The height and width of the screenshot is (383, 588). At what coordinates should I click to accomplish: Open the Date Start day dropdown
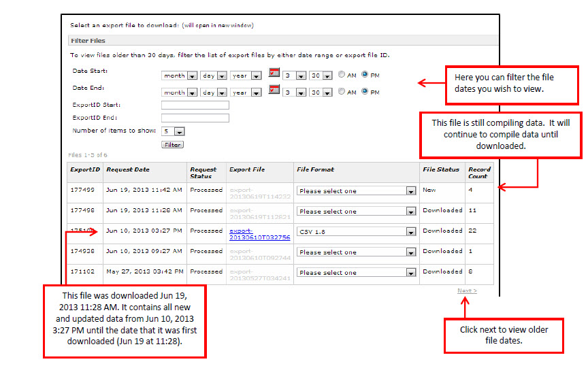(x=214, y=76)
